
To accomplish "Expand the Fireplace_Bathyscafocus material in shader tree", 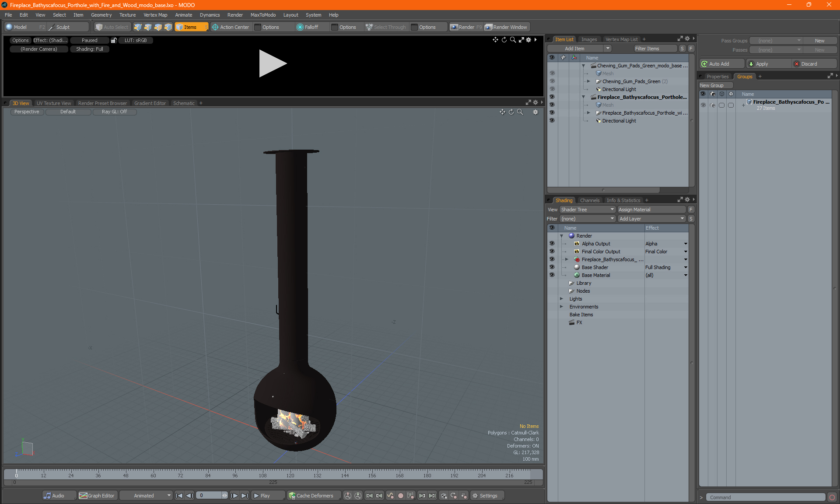I will (x=567, y=259).
